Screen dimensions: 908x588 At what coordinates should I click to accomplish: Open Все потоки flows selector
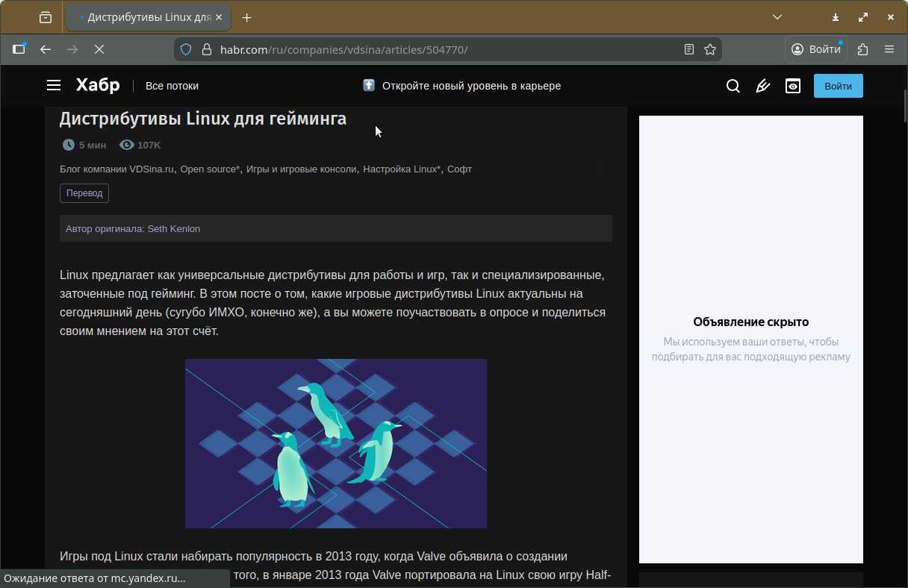(172, 86)
